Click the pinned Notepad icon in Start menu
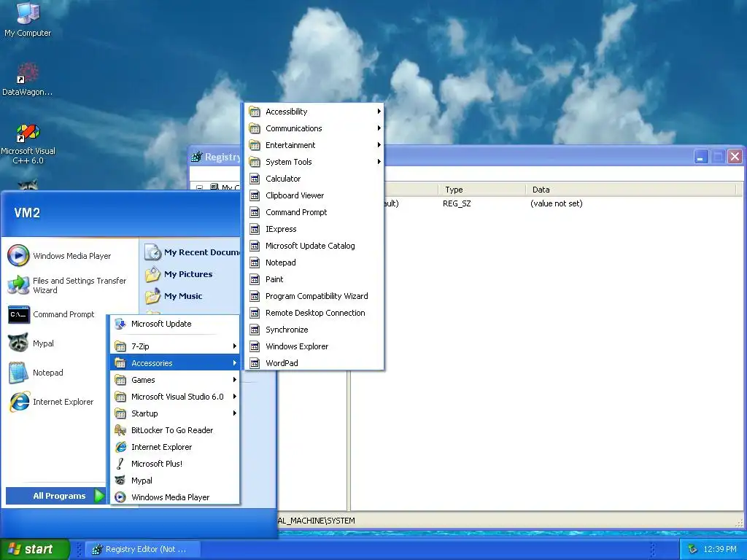The width and height of the screenshot is (747, 560). pos(18,373)
